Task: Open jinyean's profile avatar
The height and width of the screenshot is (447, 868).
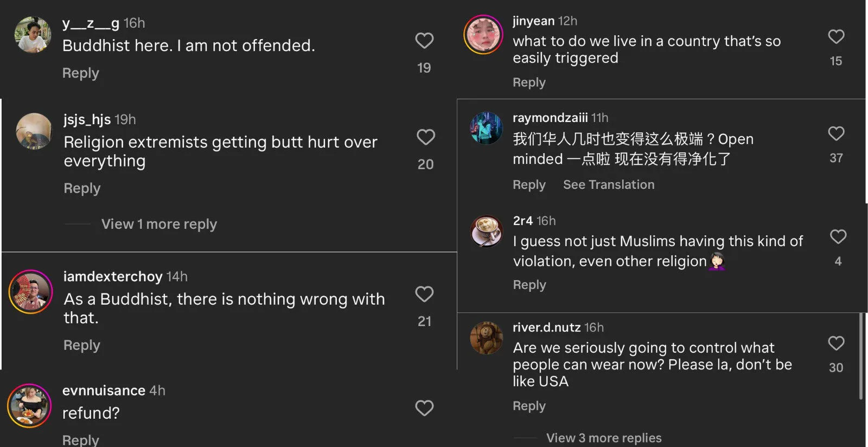Action: pyautogui.click(x=483, y=35)
